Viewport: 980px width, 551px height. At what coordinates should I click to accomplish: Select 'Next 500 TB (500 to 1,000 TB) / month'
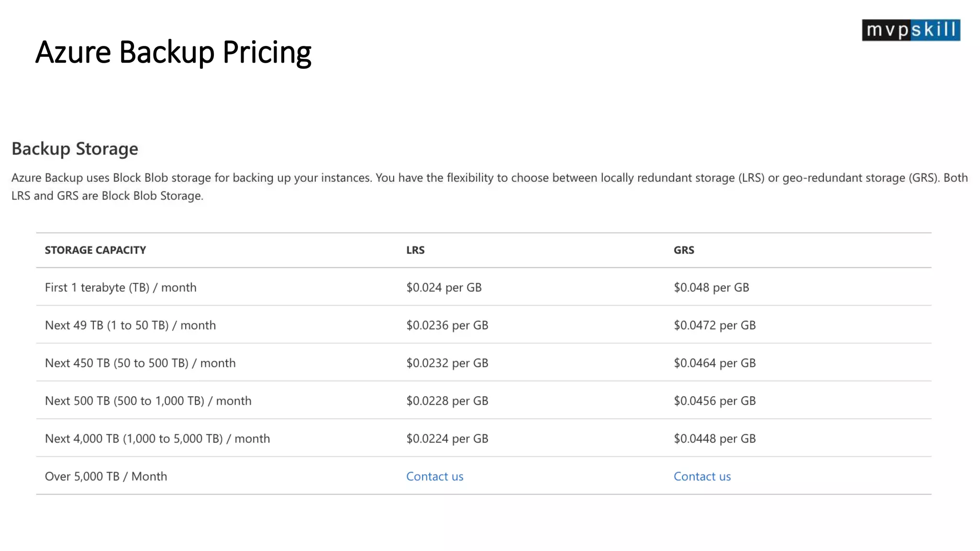[148, 401]
